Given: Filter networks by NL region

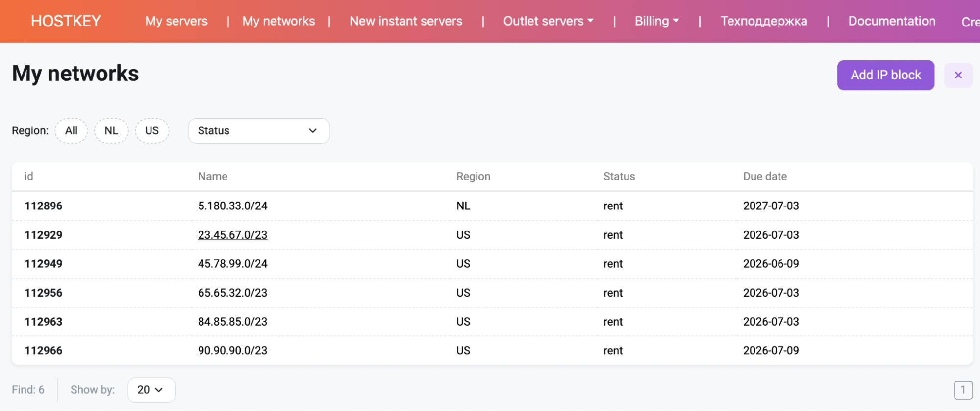Looking at the screenshot, I should click(111, 131).
